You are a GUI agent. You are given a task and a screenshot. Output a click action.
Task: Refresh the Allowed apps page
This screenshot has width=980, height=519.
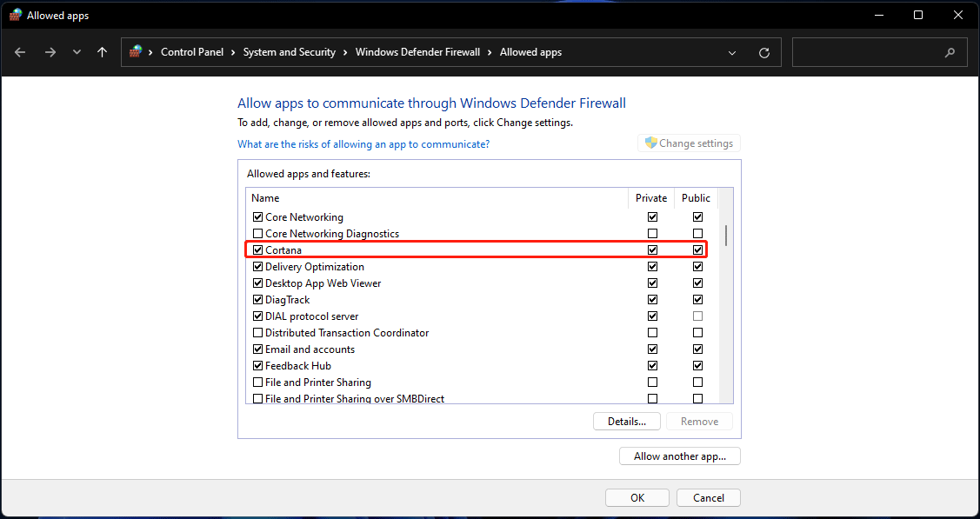[x=763, y=53]
